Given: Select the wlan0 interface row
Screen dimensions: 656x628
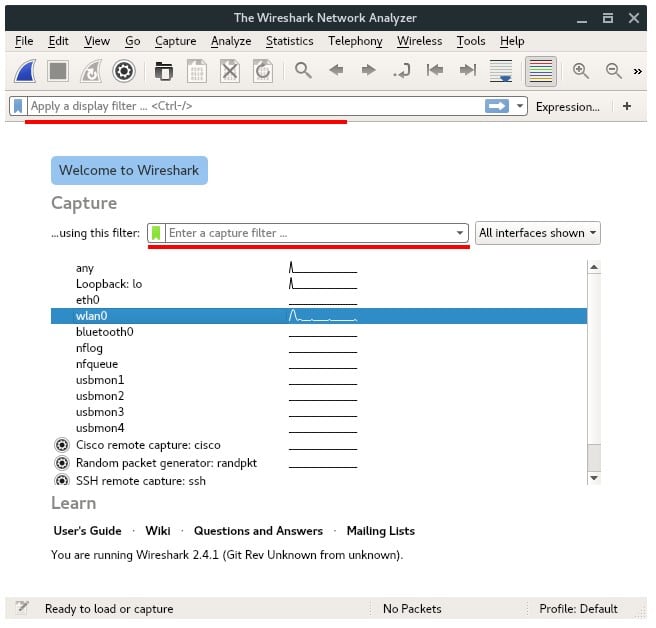Looking at the screenshot, I should 319,316.
